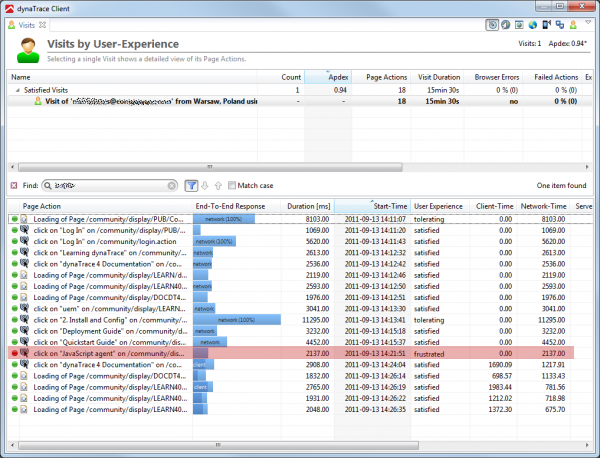600x458 pixels.
Task: Sort by Start-Time column header
Action: [x=372, y=206]
